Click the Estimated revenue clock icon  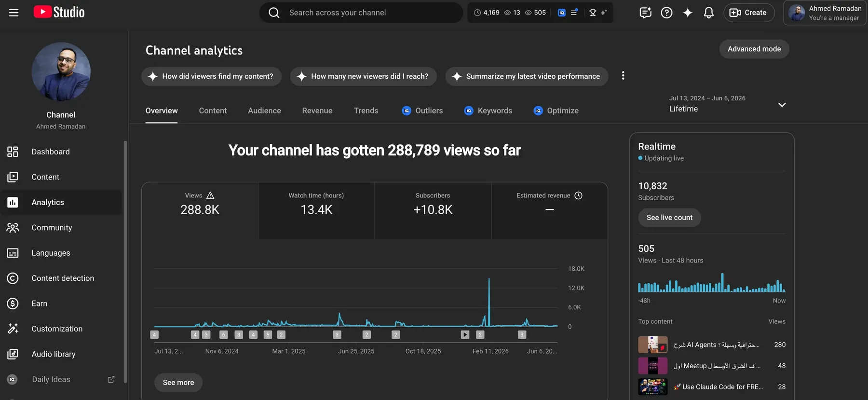(x=579, y=195)
